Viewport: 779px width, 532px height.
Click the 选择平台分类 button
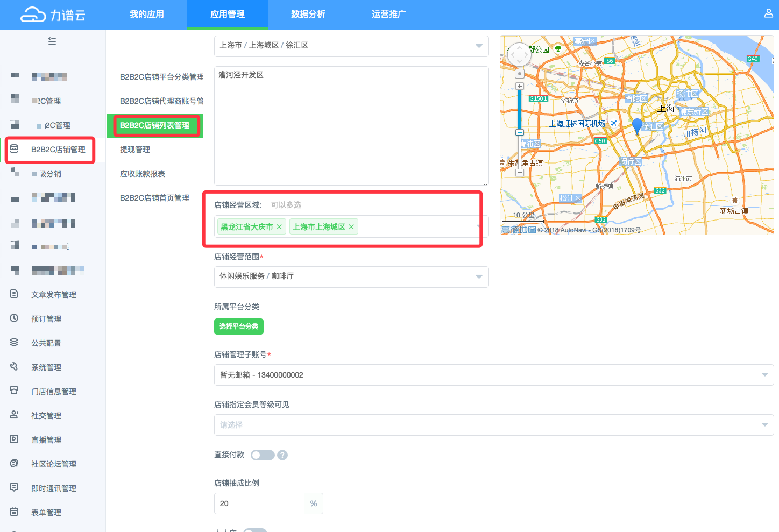[x=239, y=327]
